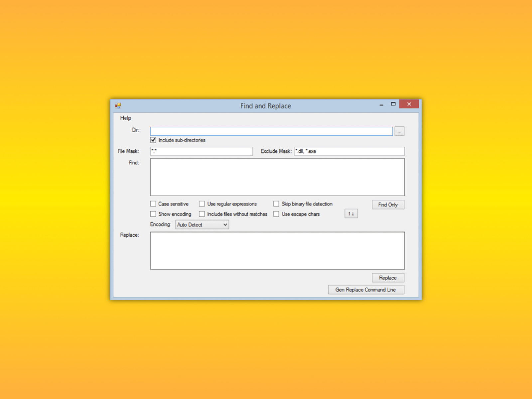The width and height of the screenshot is (532, 399).
Task: Click the Exclude Mask field
Action: point(349,151)
